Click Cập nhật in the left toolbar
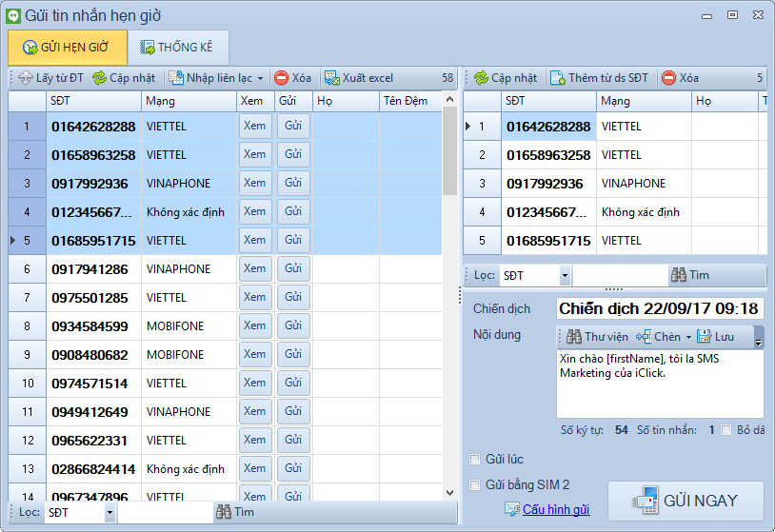This screenshot has height=532, width=775. (x=124, y=78)
